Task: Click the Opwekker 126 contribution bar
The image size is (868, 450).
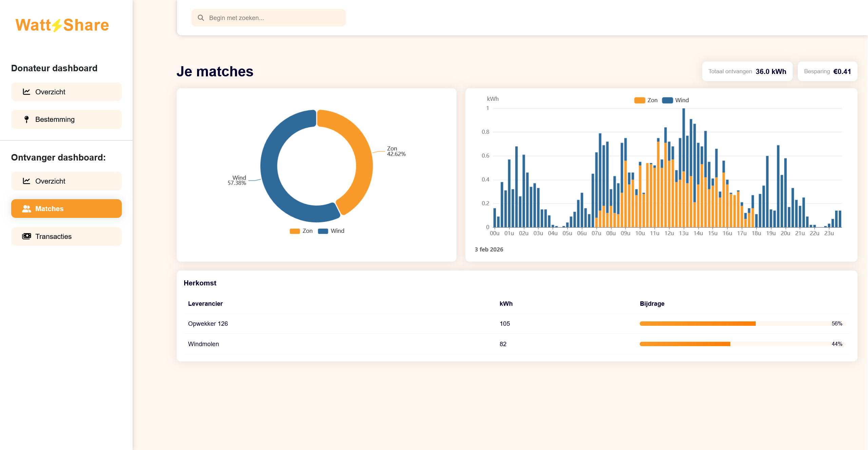Action: coord(697,323)
